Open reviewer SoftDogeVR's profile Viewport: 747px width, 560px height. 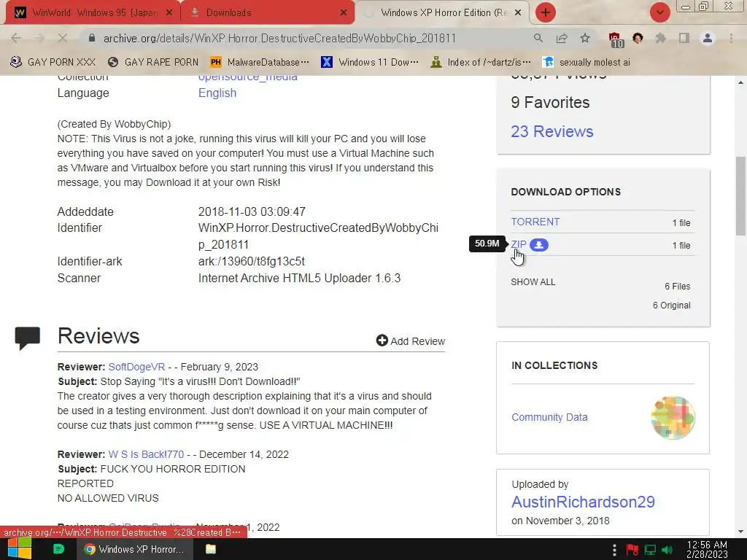tap(136, 367)
